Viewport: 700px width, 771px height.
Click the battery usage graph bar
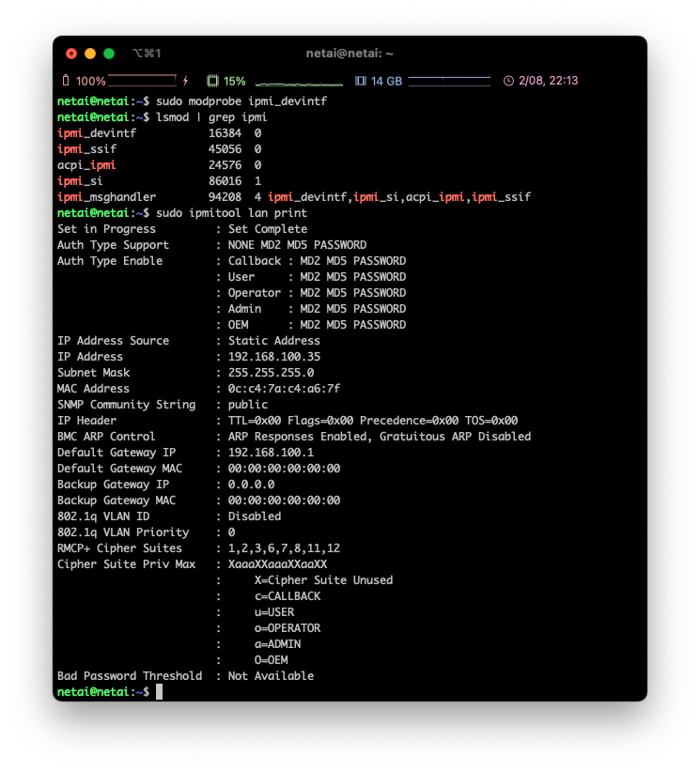coord(142,81)
